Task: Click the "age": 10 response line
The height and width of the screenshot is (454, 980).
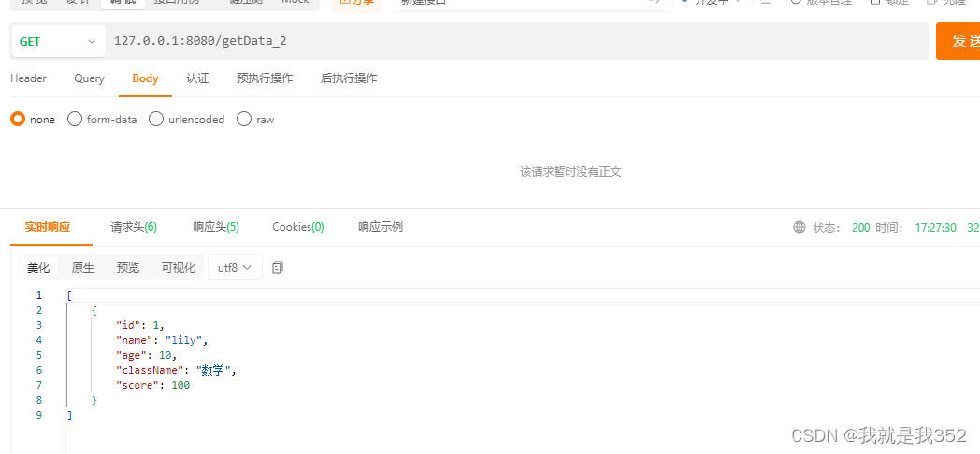Action: (146, 355)
